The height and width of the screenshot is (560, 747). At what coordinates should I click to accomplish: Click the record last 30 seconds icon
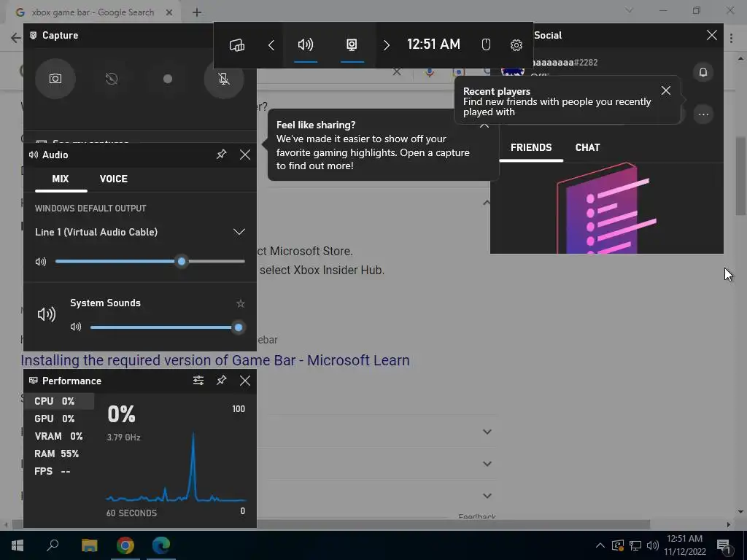(x=112, y=79)
